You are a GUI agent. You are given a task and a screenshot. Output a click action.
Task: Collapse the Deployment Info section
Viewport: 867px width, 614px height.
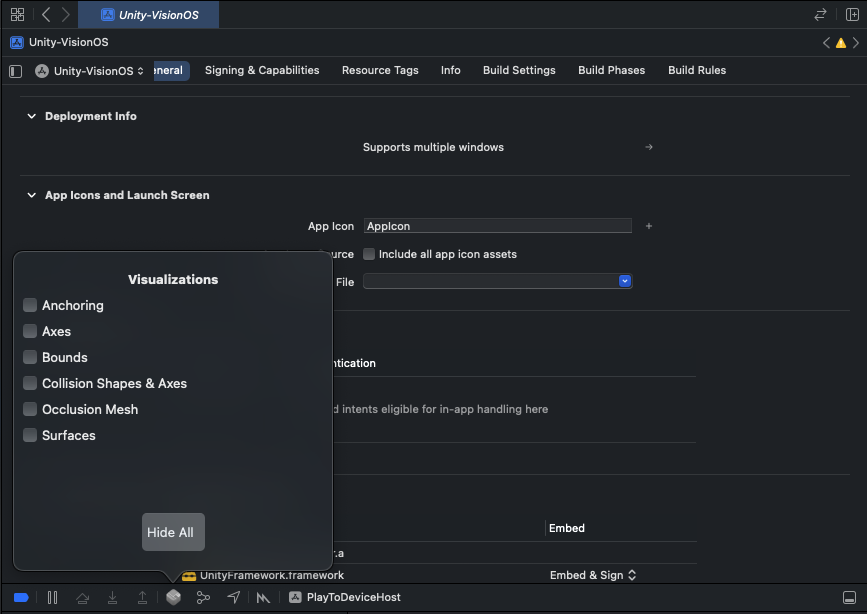pyautogui.click(x=31, y=116)
